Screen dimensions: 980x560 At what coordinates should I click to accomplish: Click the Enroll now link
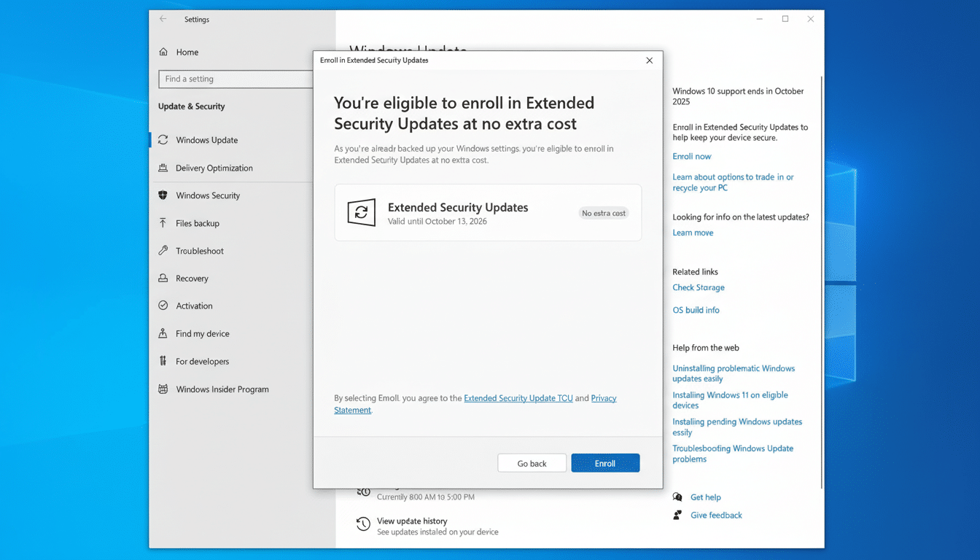click(691, 156)
